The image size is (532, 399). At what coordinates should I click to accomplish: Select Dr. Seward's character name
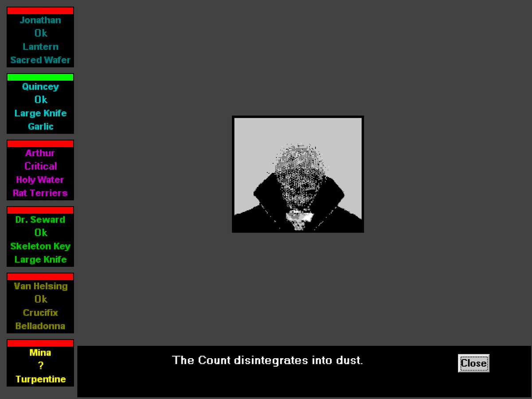[40, 219]
